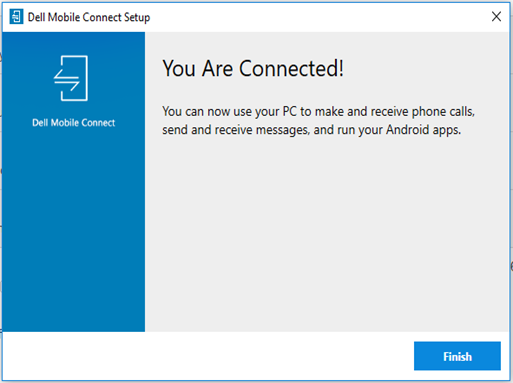513x383 pixels.
Task: Click empty blue sidebar area below the label
Action: (x=73, y=230)
